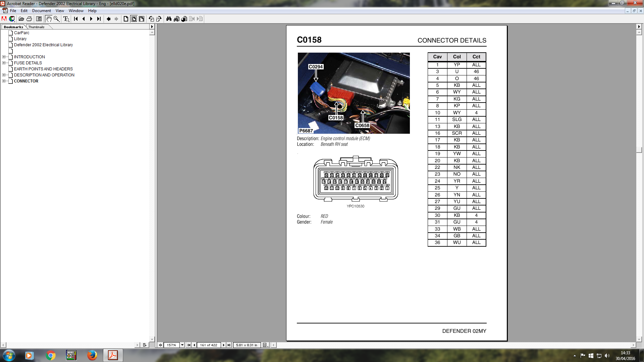Image resolution: width=644 pixels, height=362 pixels.
Task: Click the Search Results icon
Action: (184, 19)
